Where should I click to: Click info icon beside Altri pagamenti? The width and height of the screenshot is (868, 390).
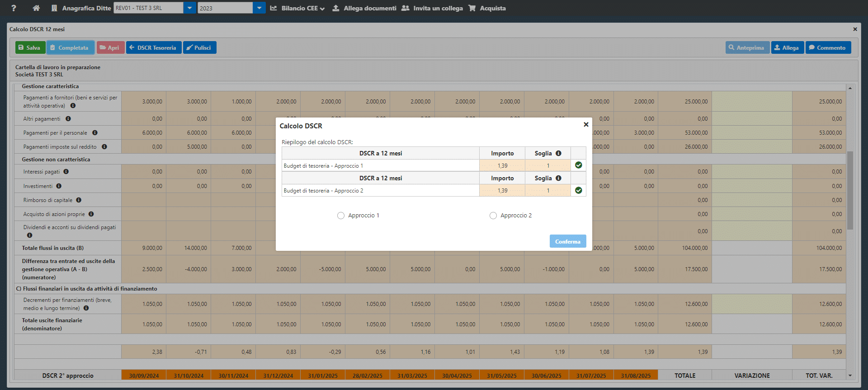[68, 119]
